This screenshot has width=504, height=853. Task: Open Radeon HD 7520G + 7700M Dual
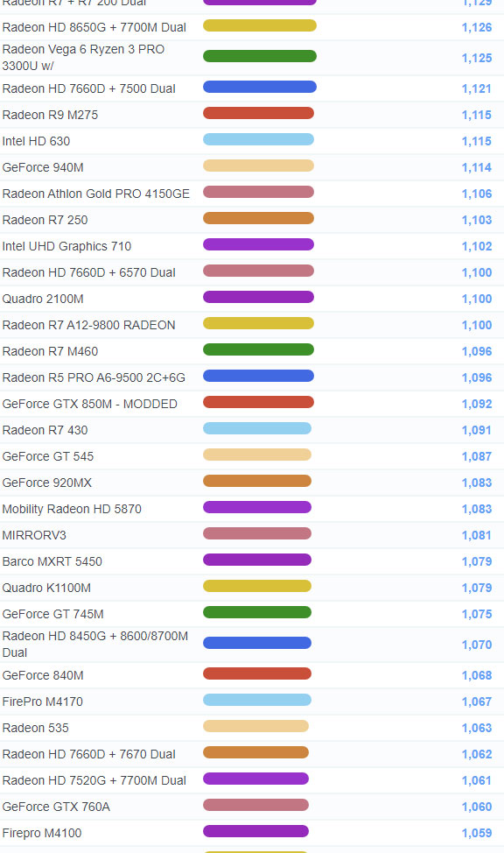(x=94, y=780)
